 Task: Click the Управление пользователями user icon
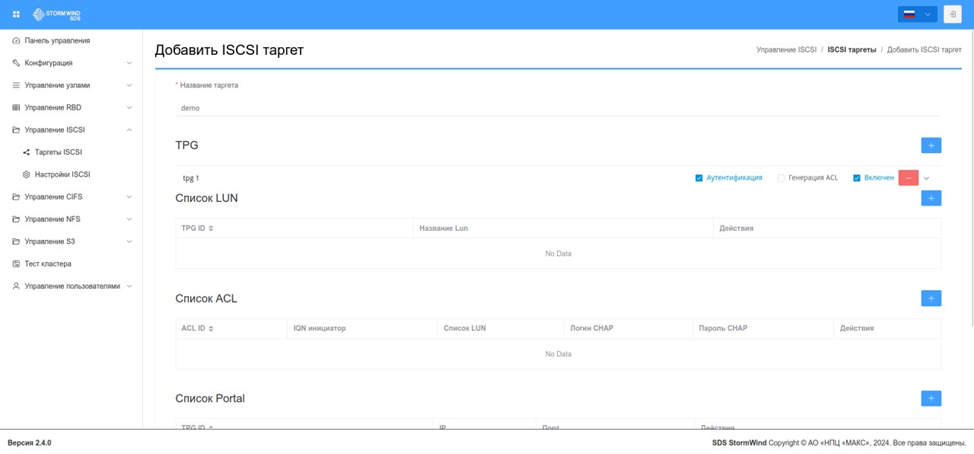[x=16, y=286]
